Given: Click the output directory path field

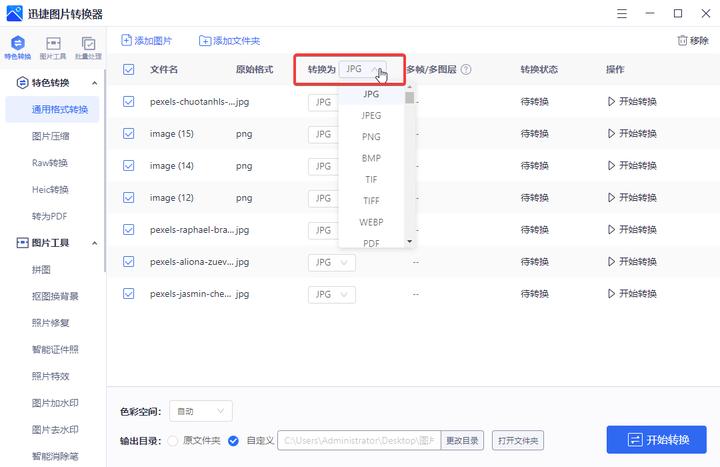Looking at the screenshot, I should pos(359,441).
